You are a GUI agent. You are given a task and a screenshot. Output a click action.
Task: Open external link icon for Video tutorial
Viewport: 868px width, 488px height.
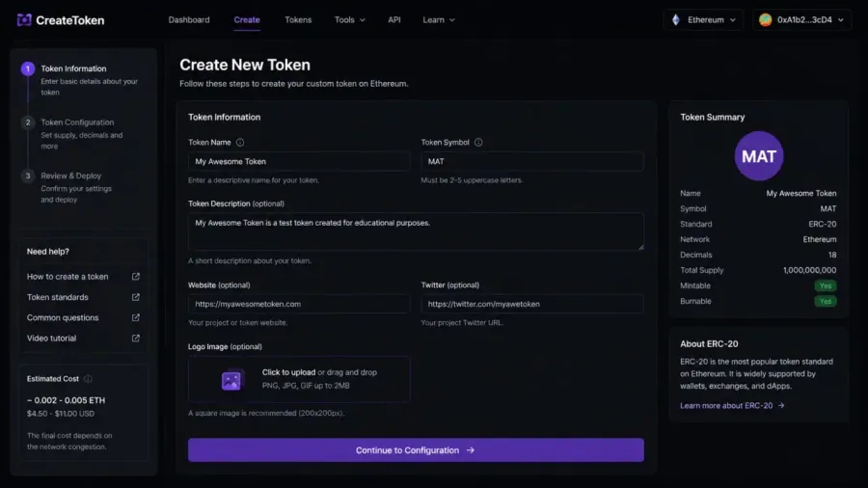pos(136,339)
